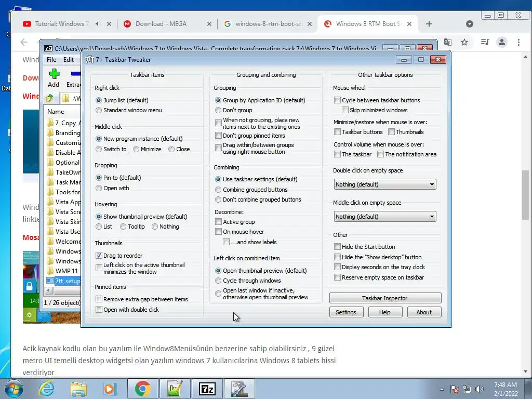532x399 pixels.
Task: Click Chrome translate page icon
Action: [448, 42]
